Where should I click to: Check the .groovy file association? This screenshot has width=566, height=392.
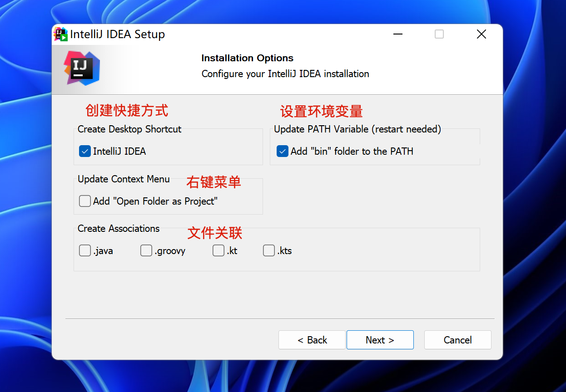pyautogui.click(x=146, y=250)
